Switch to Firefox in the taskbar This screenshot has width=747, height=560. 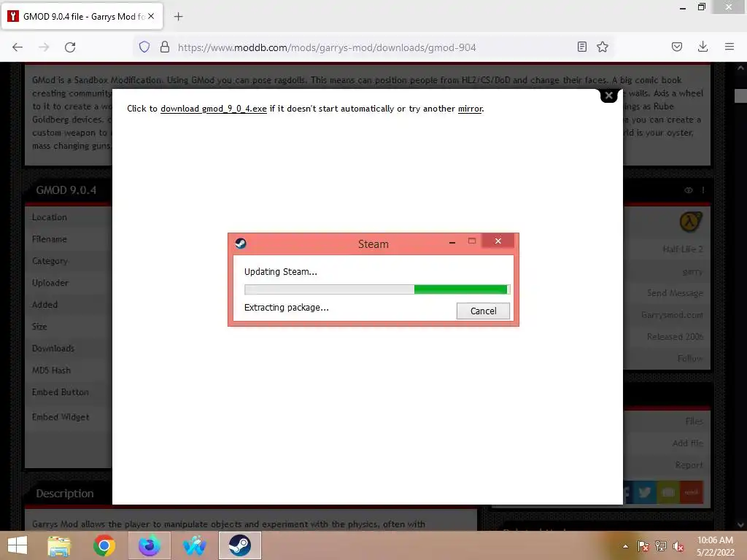pyautogui.click(x=149, y=545)
